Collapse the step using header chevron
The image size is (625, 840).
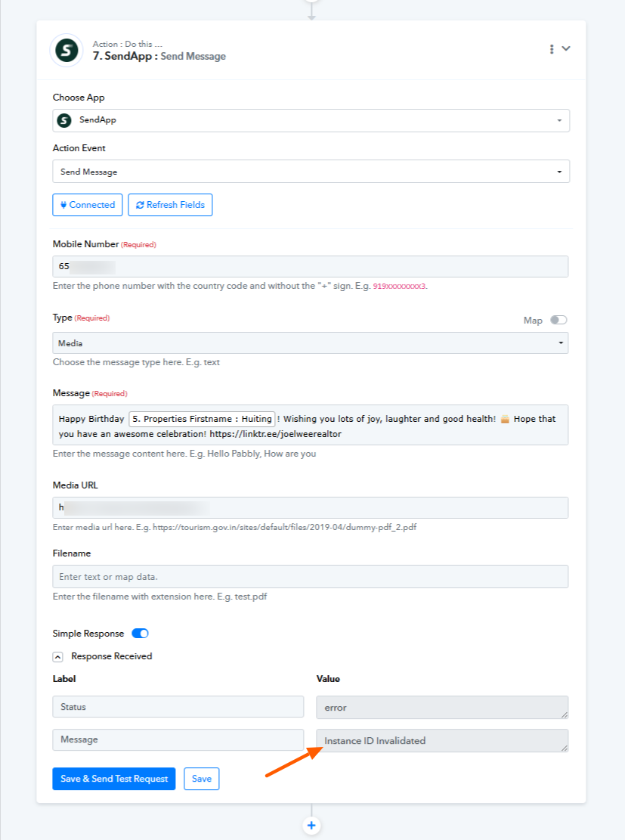coord(566,48)
